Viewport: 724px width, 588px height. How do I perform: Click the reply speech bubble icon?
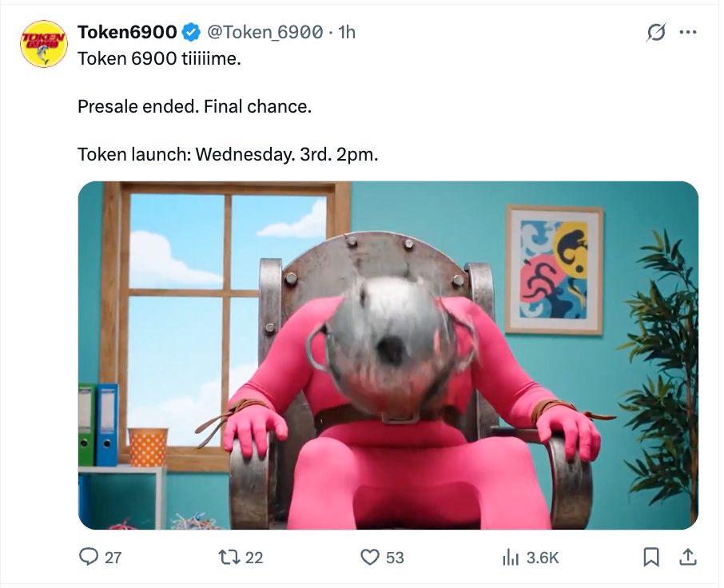click(88, 557)
